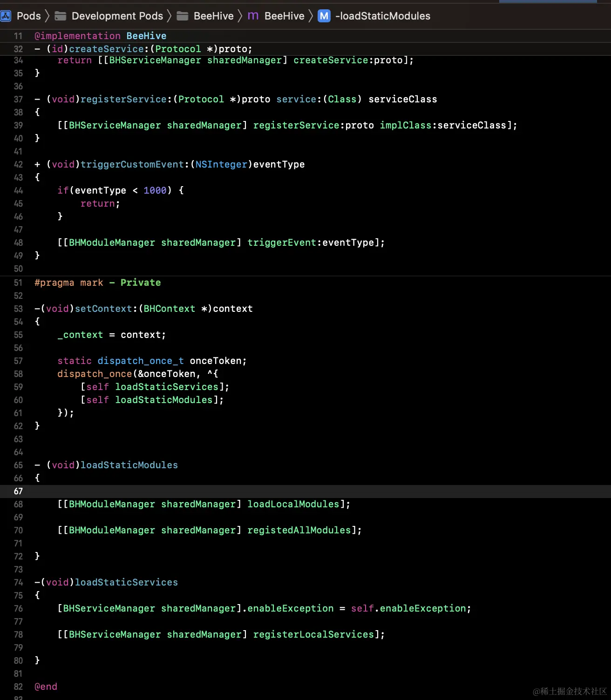
Task: Click the BeeHive implementation file 'm' icon
Action: pos(253,16)
